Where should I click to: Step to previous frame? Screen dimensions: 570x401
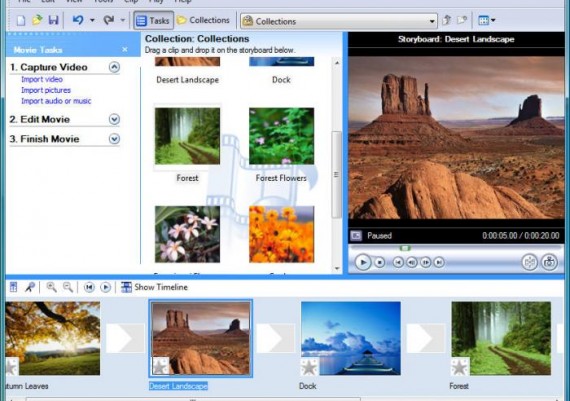[x=412, y=262]
